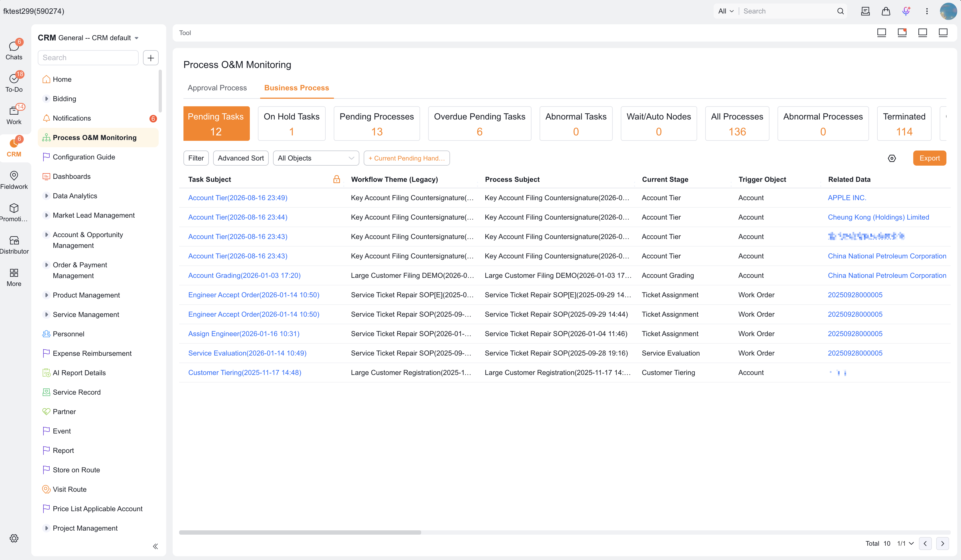Click the search magnifier icon in top bar
This screenshot has height=560, width=961.
click(x=840, y=11)
